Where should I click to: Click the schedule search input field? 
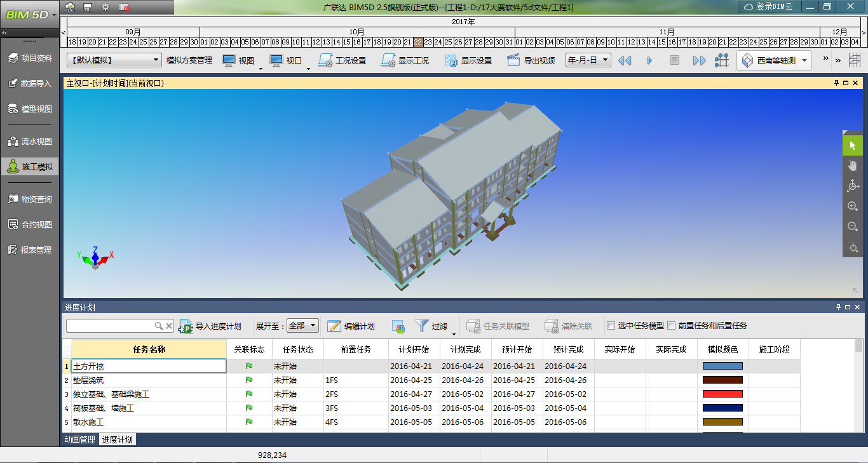pyautogui.click(x=111, y=326)
